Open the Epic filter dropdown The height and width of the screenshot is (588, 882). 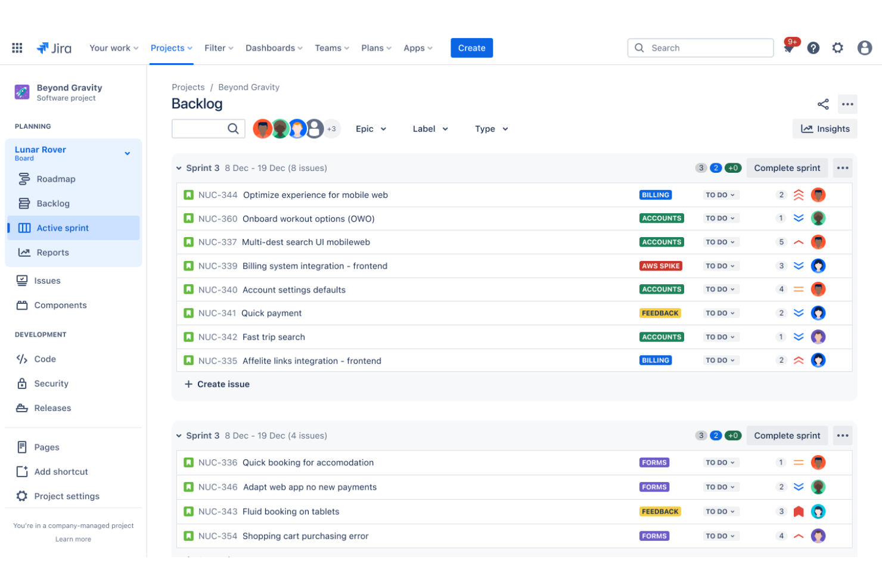pyautogui.click(x=371, y=129)
